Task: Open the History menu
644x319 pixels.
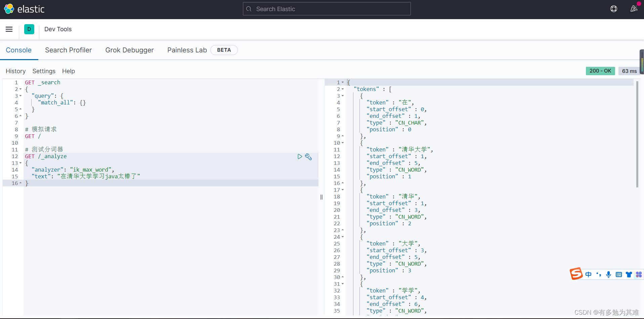Action: pyautogui.click(x=15, y=71)
